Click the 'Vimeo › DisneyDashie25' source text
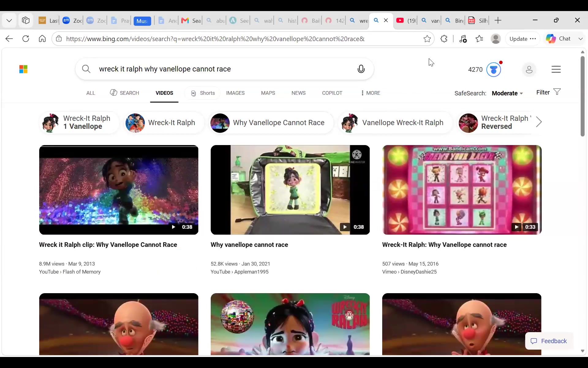Image resolution: width=588 pixels, height=368 pixels. [409, 272]
